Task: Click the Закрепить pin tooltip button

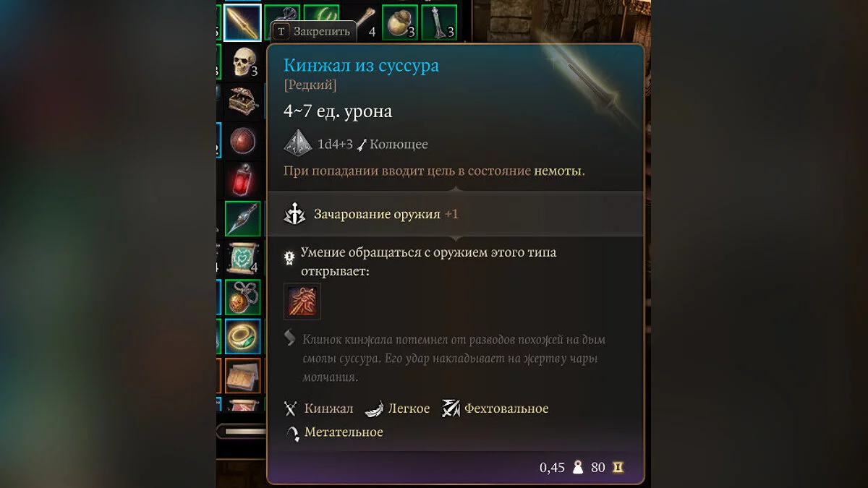Action: [x=314, y=32]
